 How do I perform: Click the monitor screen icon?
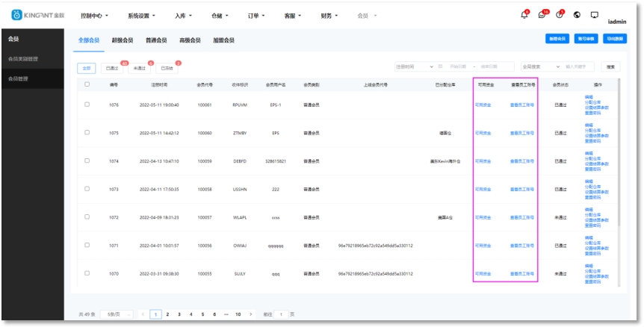coord(595,15)
